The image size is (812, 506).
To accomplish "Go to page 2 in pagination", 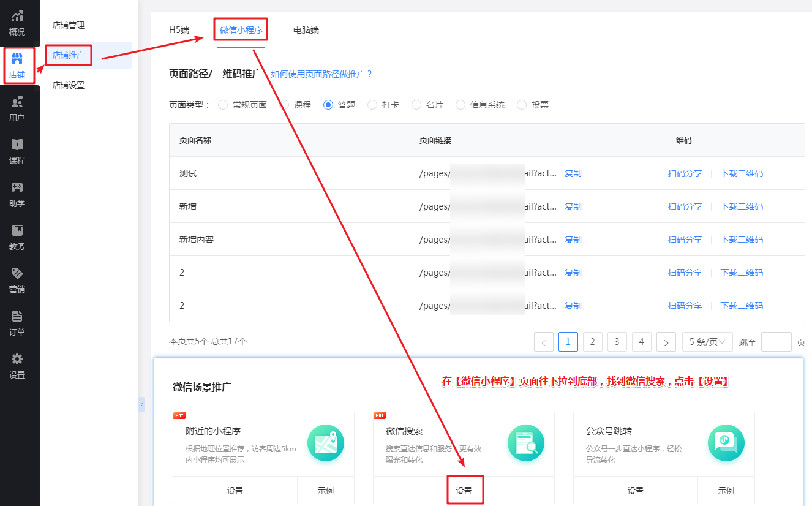I will 593,342.
